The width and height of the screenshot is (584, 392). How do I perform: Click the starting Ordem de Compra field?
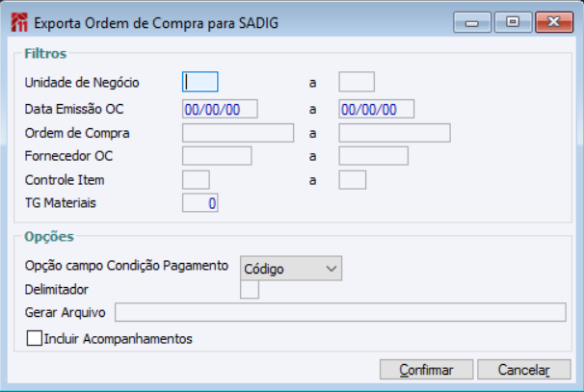[238, 133]
